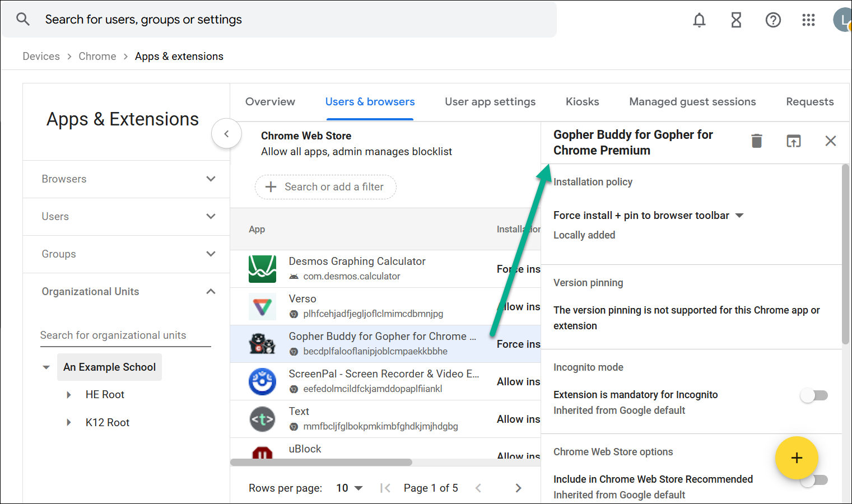Toggle Include in Chrome Web Store Recommended
Screen dimensions: 852x504
click(x=814, y=480)
